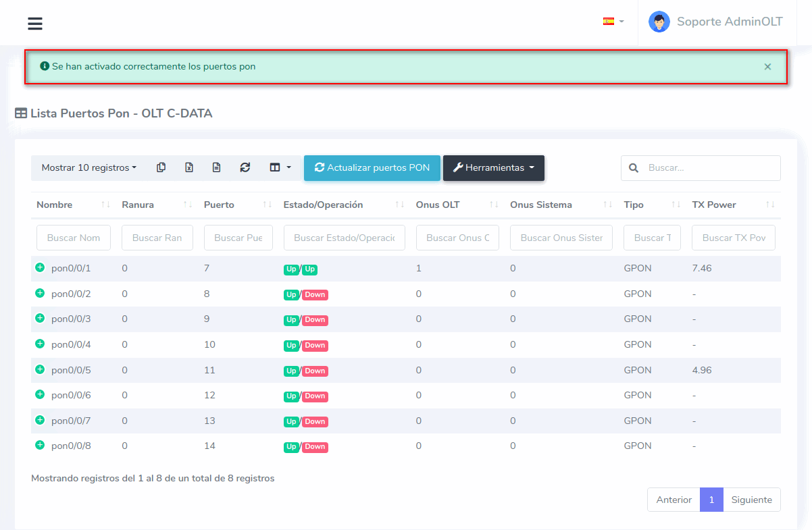The height and width of the screenshot is (530, 812).
Task: Click the Siguiente pagination button
Action: pos(751,500)
